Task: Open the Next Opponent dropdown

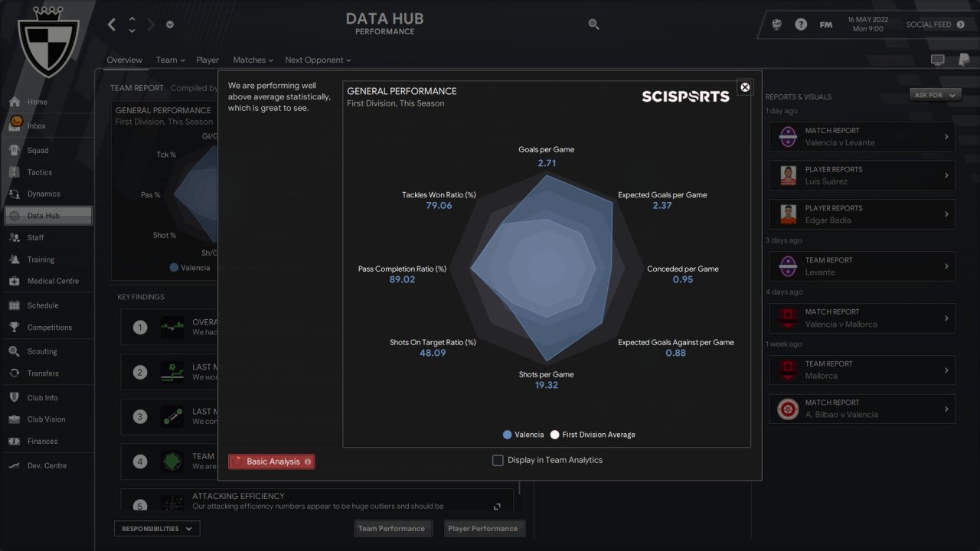Action: pyautogui.click(x=318, y=60)
